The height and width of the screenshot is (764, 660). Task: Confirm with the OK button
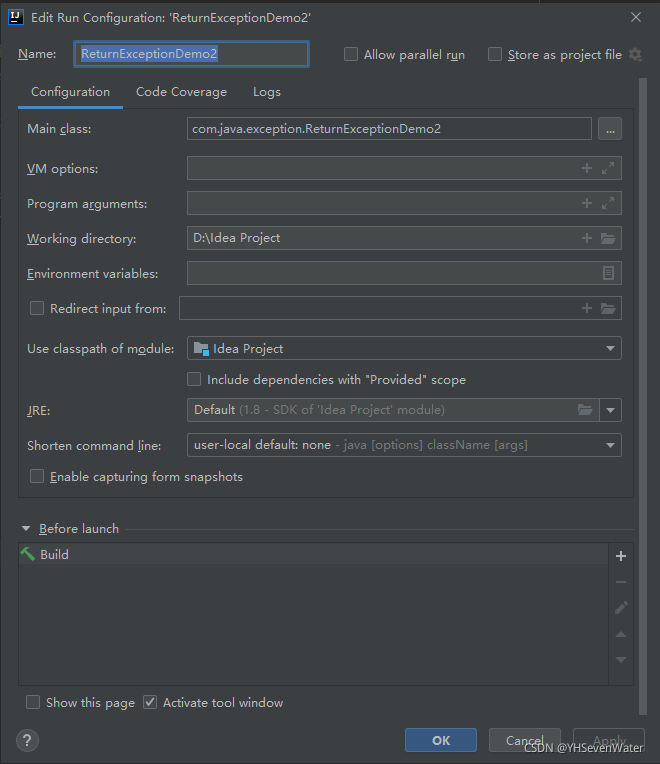pyautogui.click(x=441, y=741)
